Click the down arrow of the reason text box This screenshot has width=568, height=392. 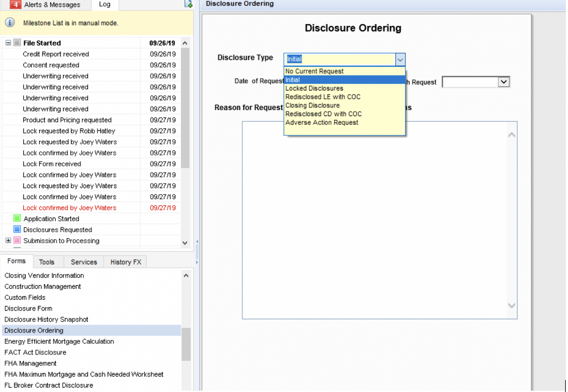512,305
